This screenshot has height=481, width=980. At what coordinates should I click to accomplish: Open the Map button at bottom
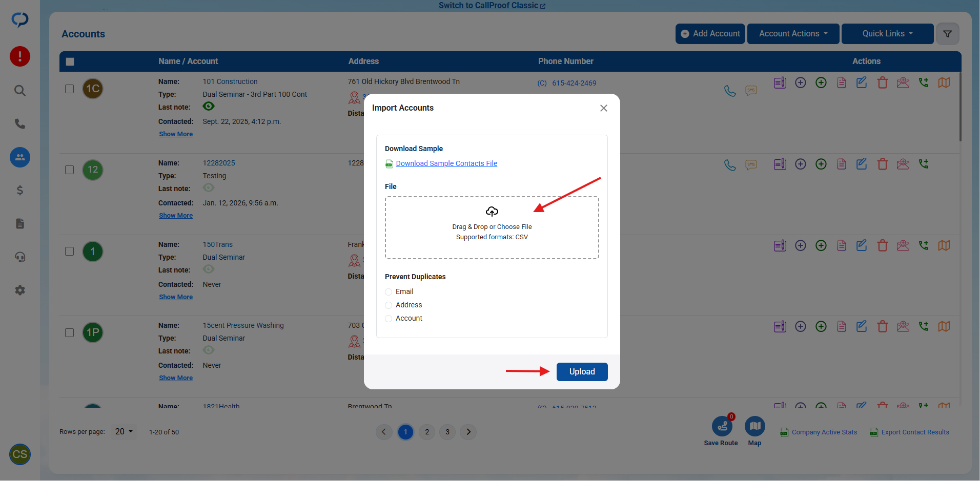755,426
